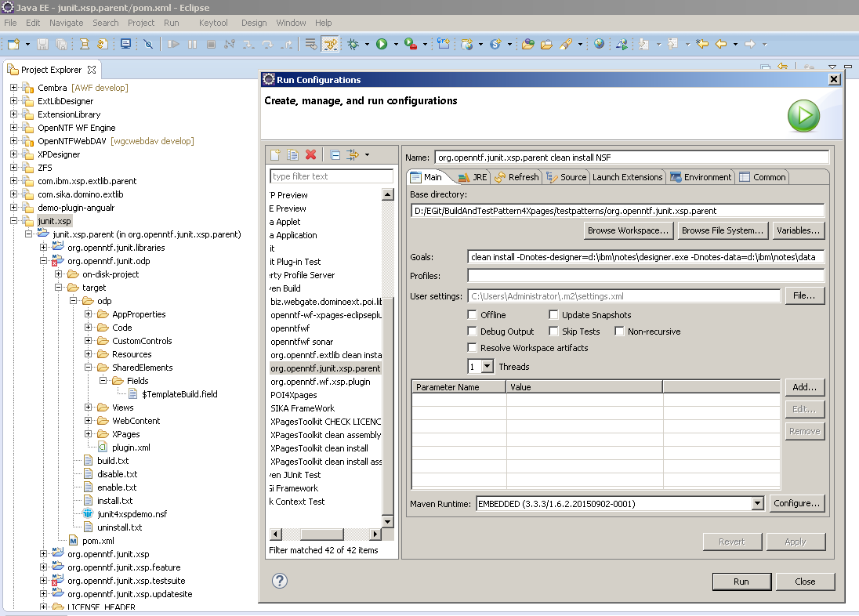Collapse the SharedElements folder in tree

pos(89,368)
